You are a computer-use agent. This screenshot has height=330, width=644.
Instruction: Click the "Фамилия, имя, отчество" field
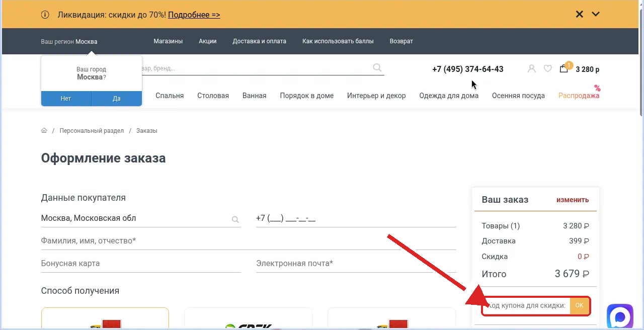pos(249,241)
